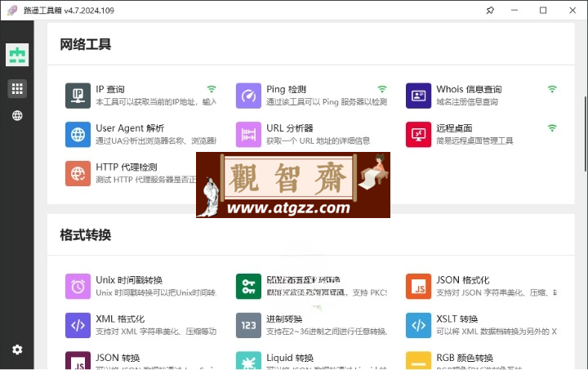The width and height of the screenshot is (588, 370).
Task: Select Liquid 转换 title text
Action: (290, 358)
